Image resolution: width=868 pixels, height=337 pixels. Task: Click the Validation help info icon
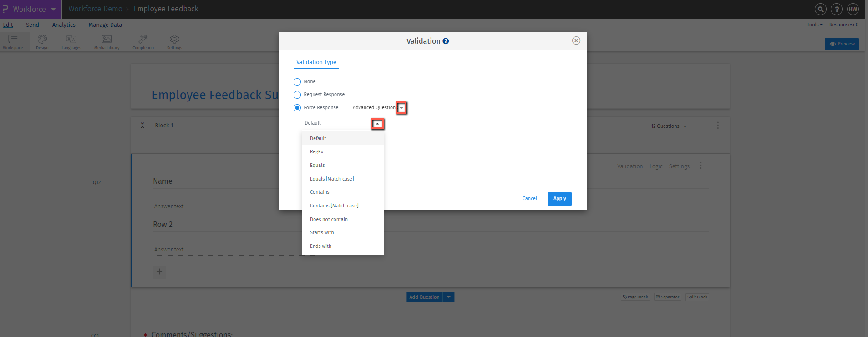click(446, 41)
